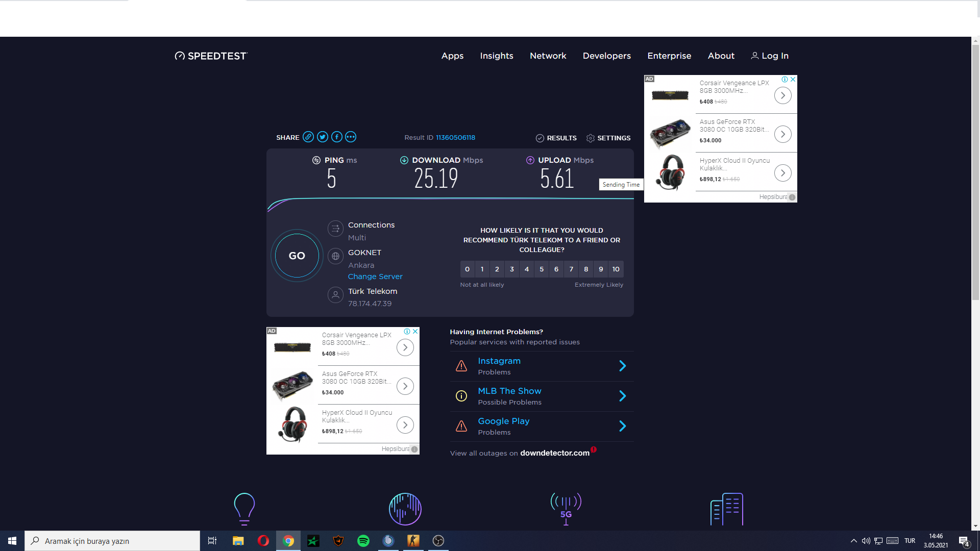Click the Connections Multi icon
The width and height of the screenshot is (980, 551).
[x=335, y=229]
